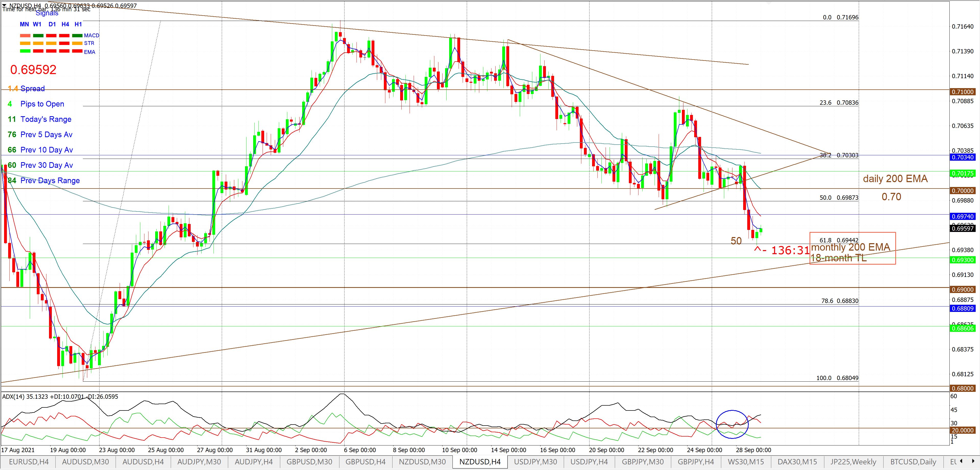This screenshot has height=470, width=980.
Task: Click the 'D1' timeframe label
Action: pyautogui.click(x=52, y=24)
